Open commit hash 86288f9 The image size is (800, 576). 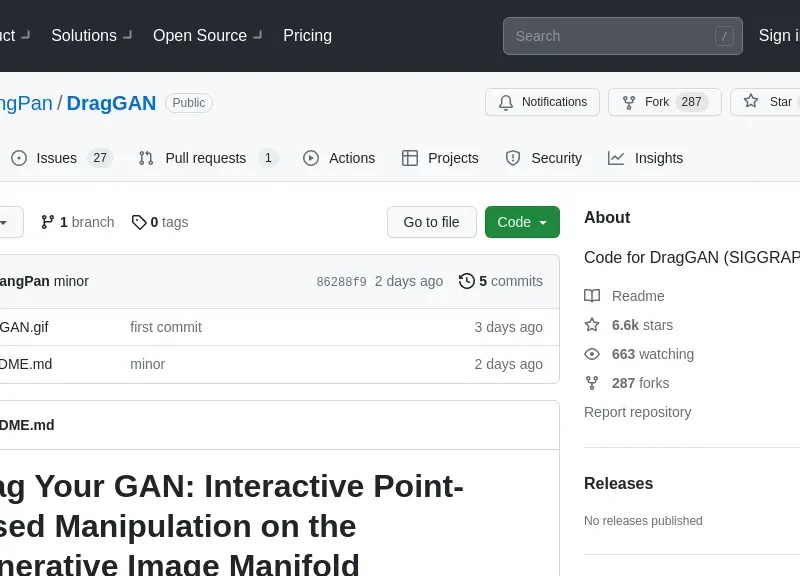click(341, 282)
